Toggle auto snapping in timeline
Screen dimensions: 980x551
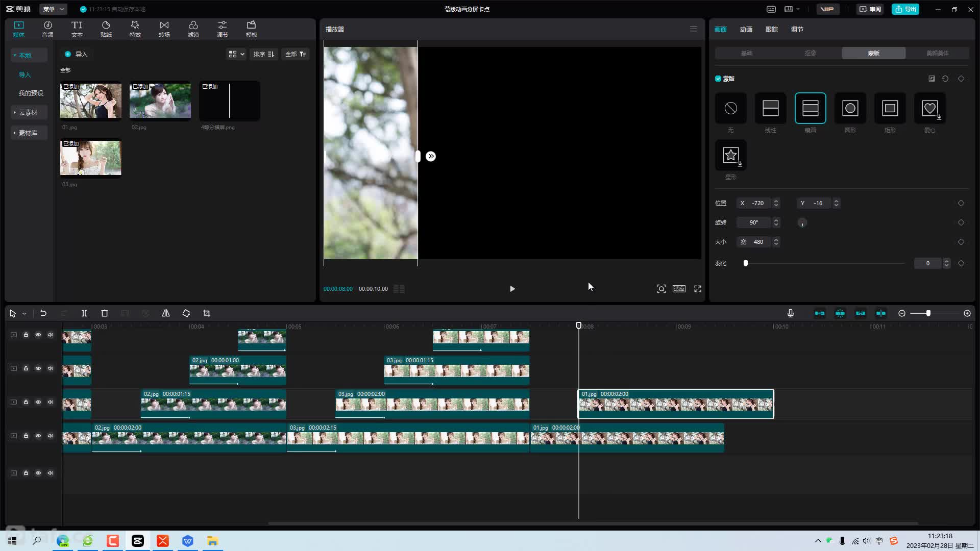point(840,313)
